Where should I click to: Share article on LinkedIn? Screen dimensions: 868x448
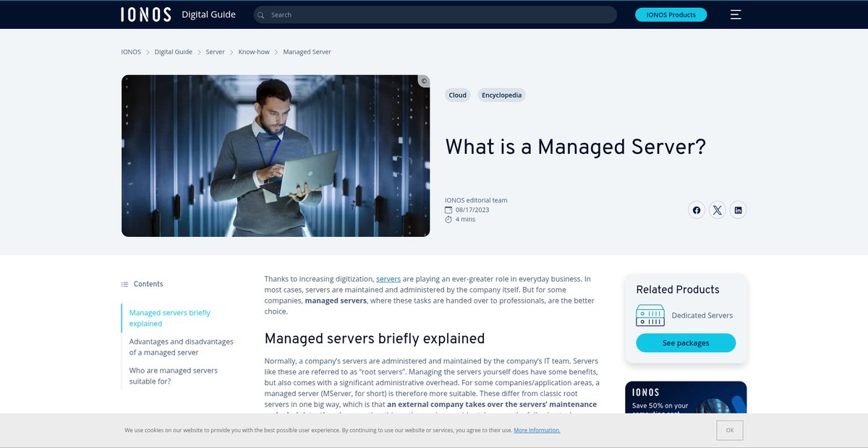point(738,210)
